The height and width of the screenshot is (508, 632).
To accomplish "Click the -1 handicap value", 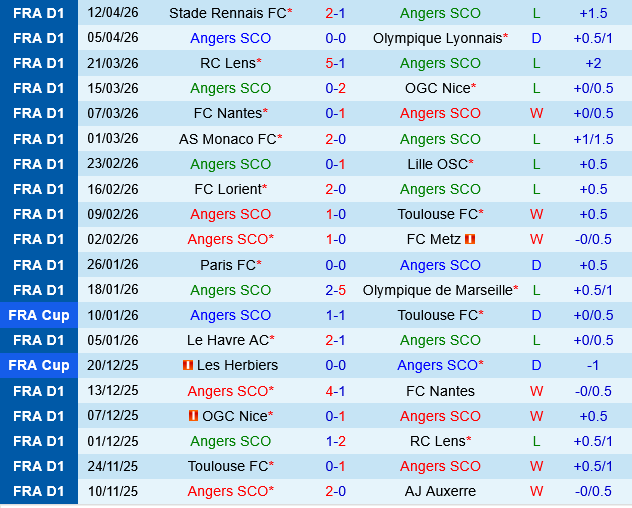I will (593, 366).
